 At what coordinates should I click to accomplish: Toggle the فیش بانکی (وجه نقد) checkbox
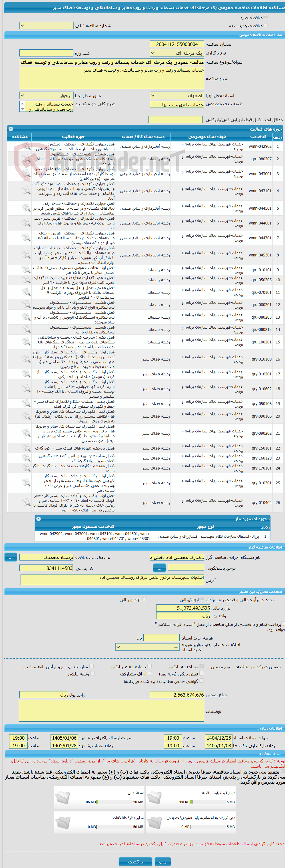tap(202, 673)
